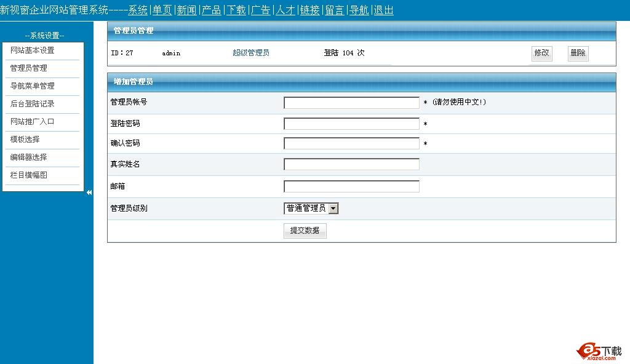Click the 修改 button for admin
The width and height of the screenshot is (630, 364).
pyautogui.click(x=541, y=53)
